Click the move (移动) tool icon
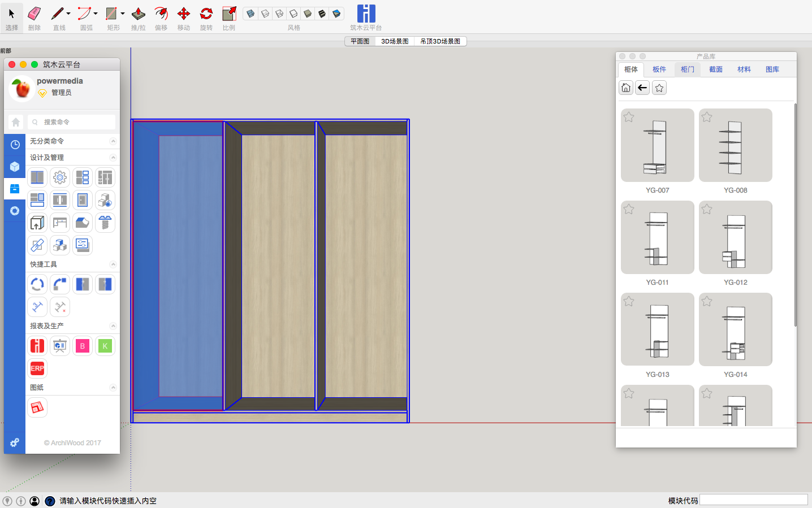Viewport: 812px width, 508px height. (184, 14)
